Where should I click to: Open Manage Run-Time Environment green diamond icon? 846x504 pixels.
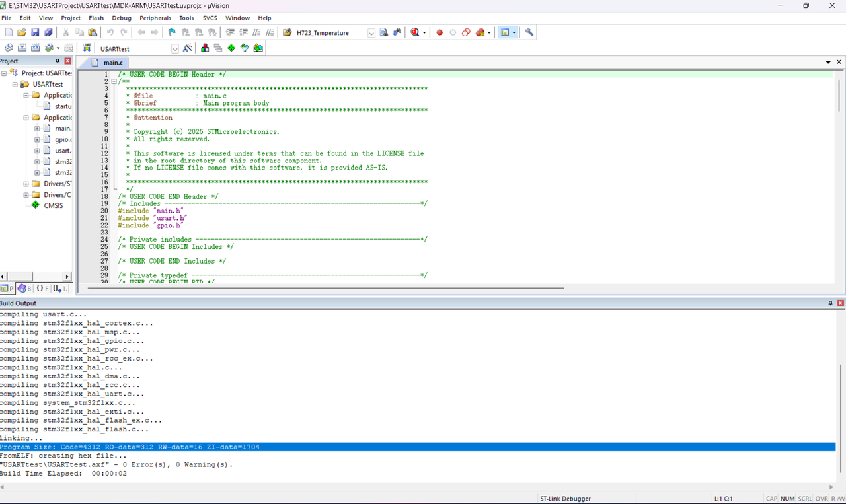pyautogui.click(x=231, y=48)
